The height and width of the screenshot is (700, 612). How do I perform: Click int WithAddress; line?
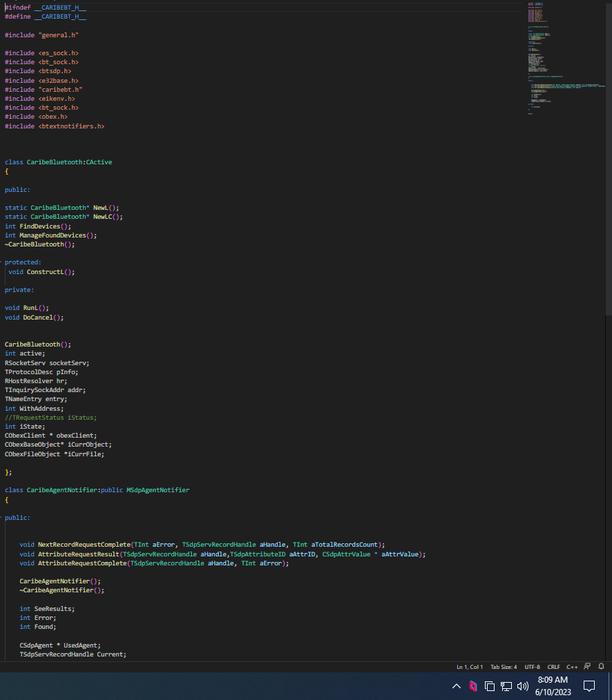(34, 409)
